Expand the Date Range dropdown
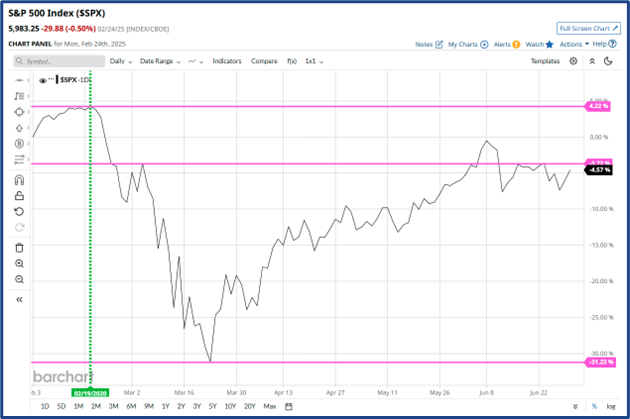Screen dimensions: 630x419 pyautogui.click(x=158, y=61)
